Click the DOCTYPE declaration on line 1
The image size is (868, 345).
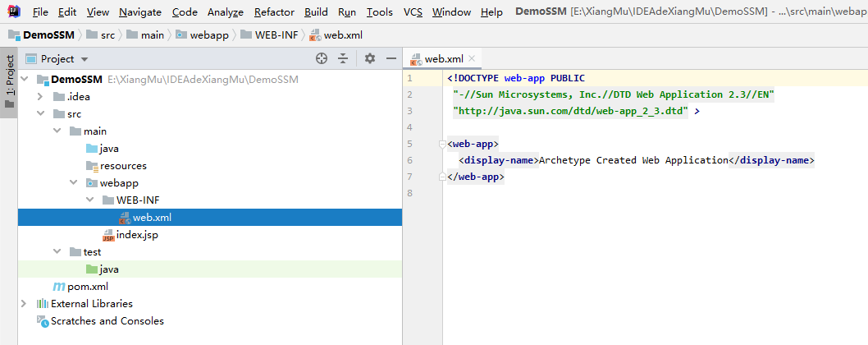click(516, 78)
